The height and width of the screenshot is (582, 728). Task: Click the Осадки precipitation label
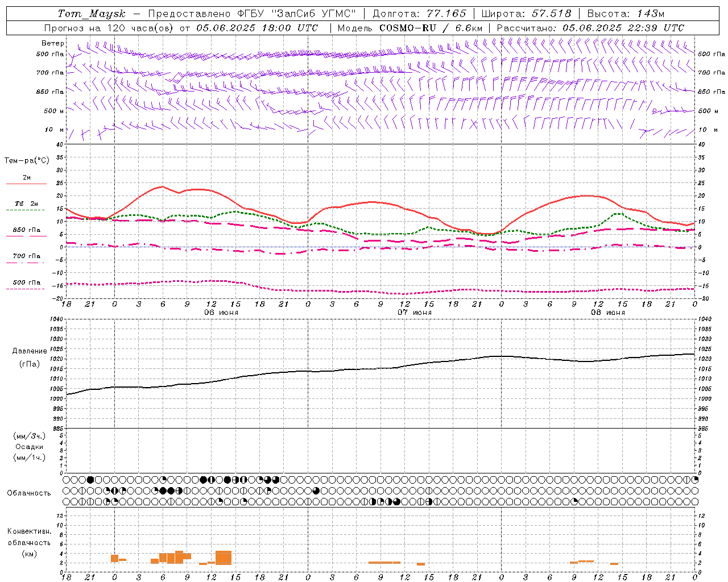[30, 447]
